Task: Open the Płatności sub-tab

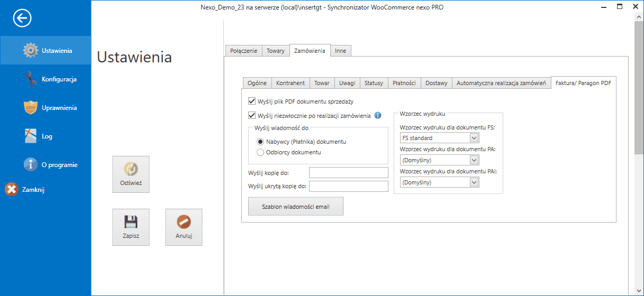Action: click(x=404, y=83)
